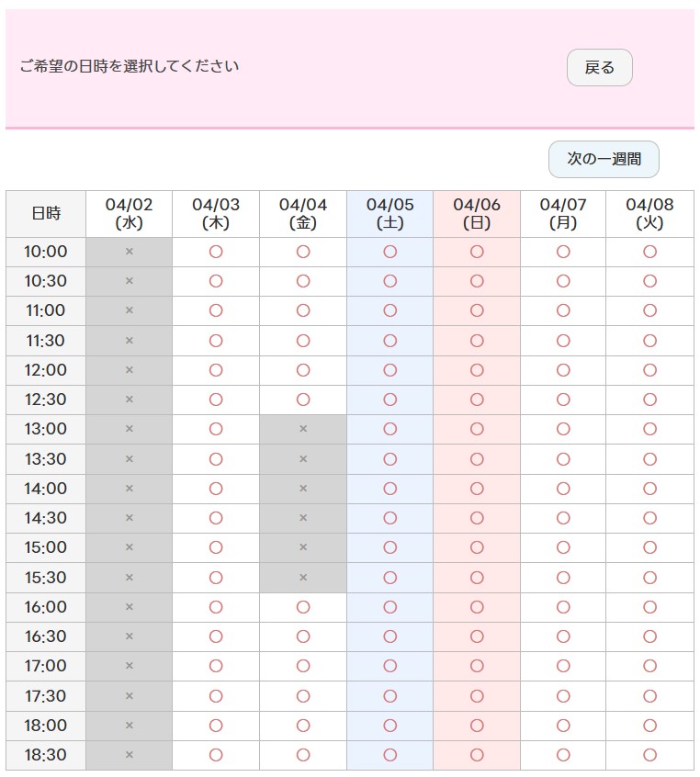Click the unavailable 10:00 × on 04/02 (水)

[x=129, y=252]
